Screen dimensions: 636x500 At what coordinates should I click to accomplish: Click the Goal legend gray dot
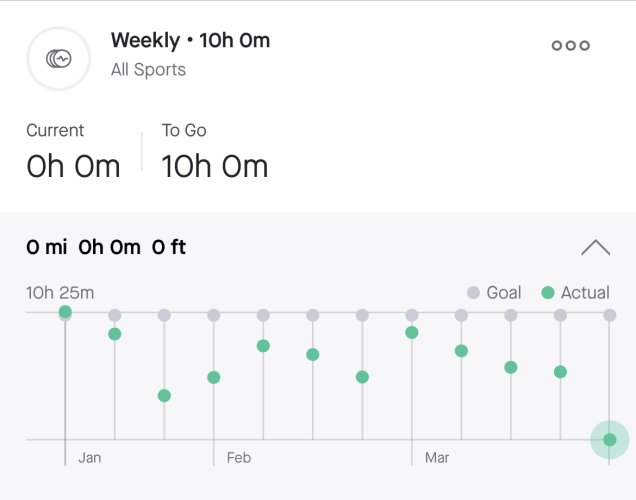click(x=473, y=292)
